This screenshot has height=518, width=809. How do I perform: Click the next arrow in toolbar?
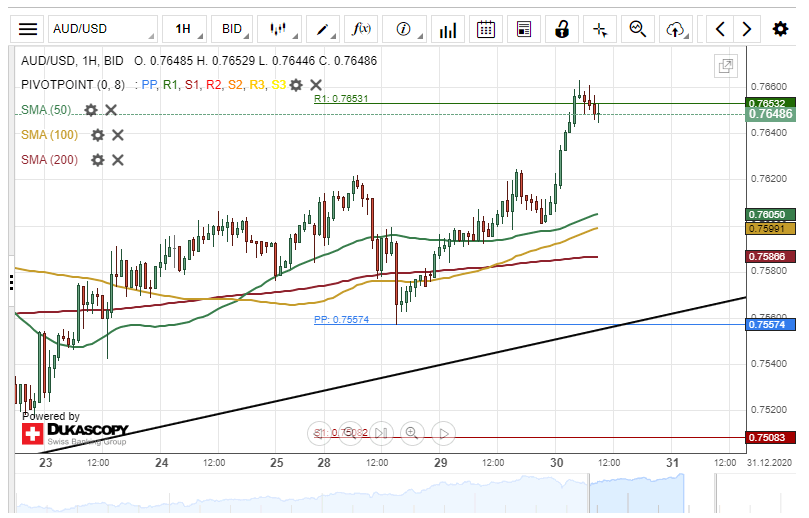(x=746, y=29)
